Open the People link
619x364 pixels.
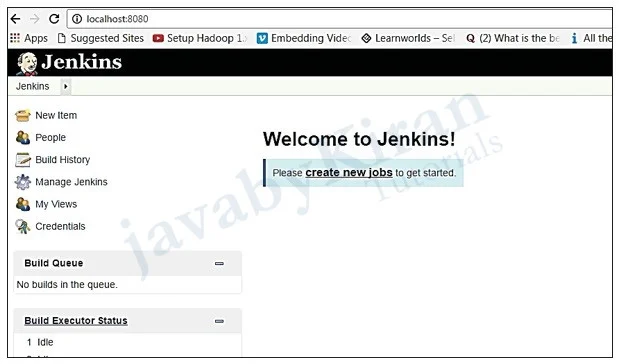pos(51,137)
